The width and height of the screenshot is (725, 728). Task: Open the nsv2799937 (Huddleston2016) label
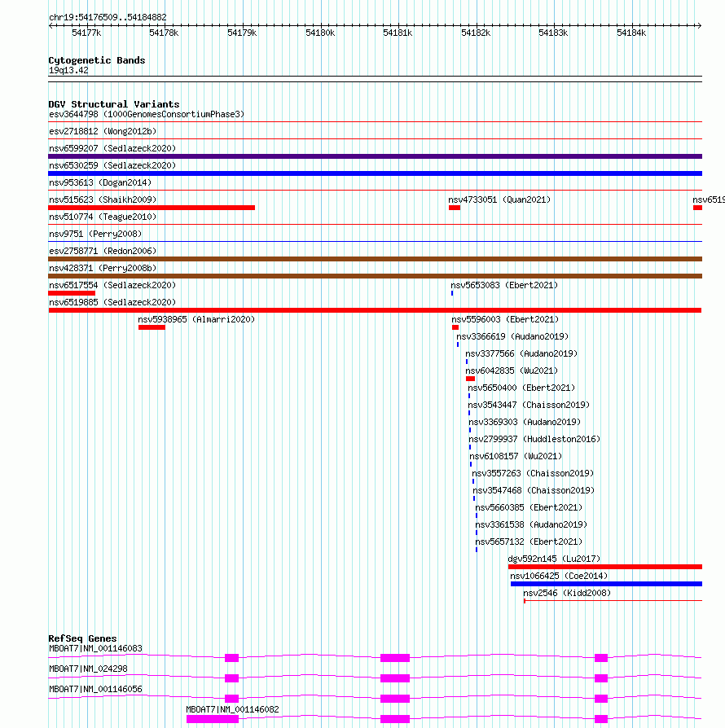(534, 439)
